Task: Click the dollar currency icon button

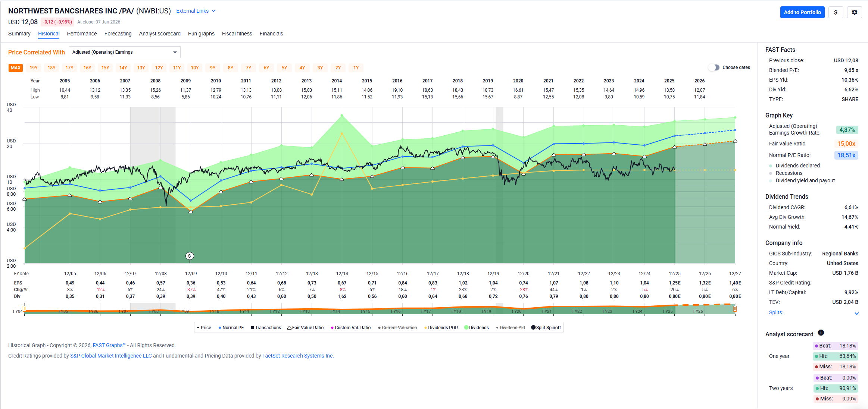Action: point(836,12)
